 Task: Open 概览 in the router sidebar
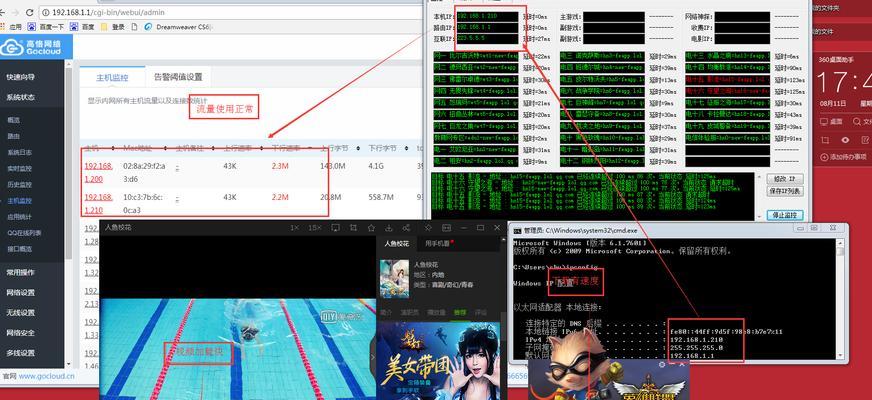(13, 120)
